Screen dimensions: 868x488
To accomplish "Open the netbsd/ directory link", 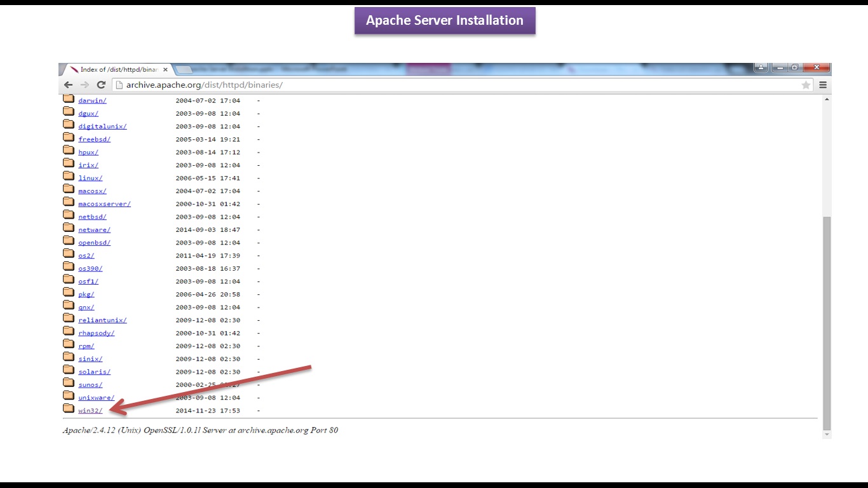I will (92, 217).
